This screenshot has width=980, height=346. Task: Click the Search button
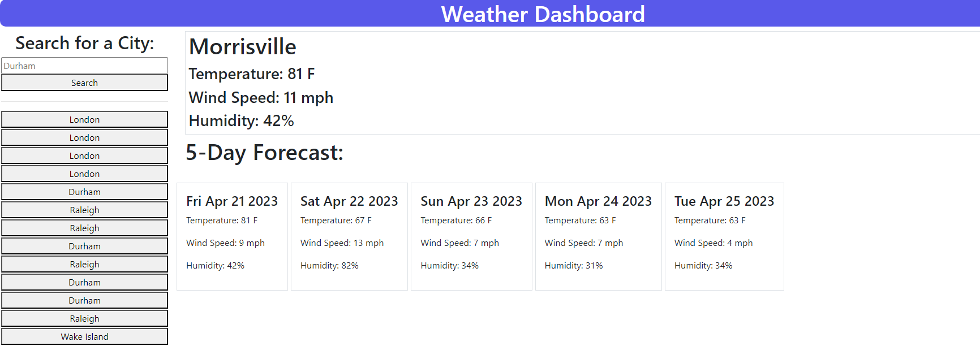(84, 83)
